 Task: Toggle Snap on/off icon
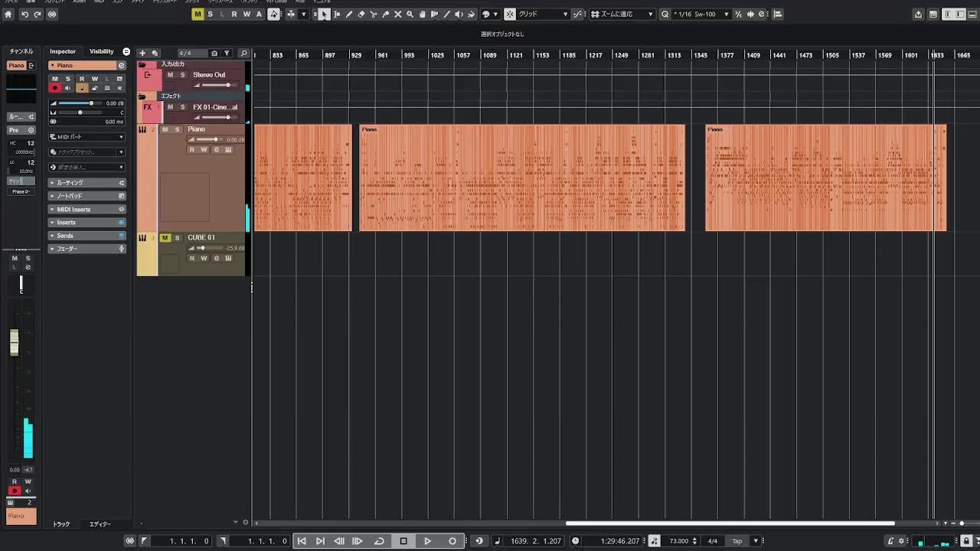tap(510, 15)
